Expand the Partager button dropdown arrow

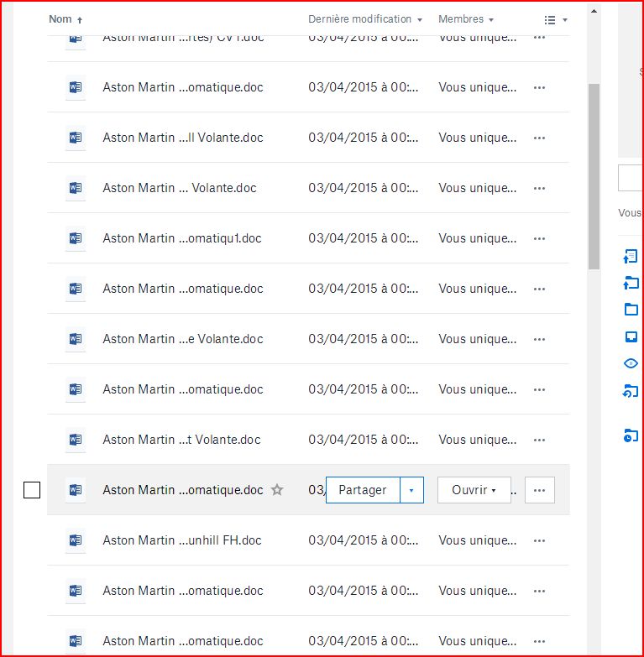(411, 490)
